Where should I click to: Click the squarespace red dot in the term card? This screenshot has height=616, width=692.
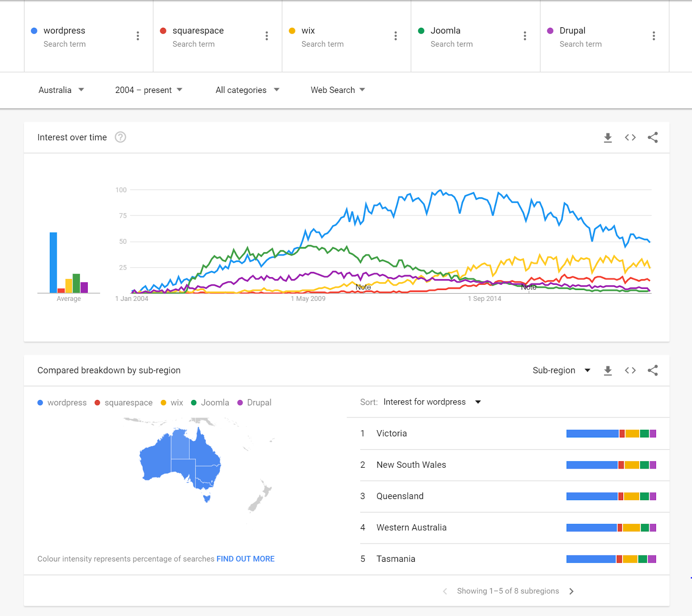[163, 31]
